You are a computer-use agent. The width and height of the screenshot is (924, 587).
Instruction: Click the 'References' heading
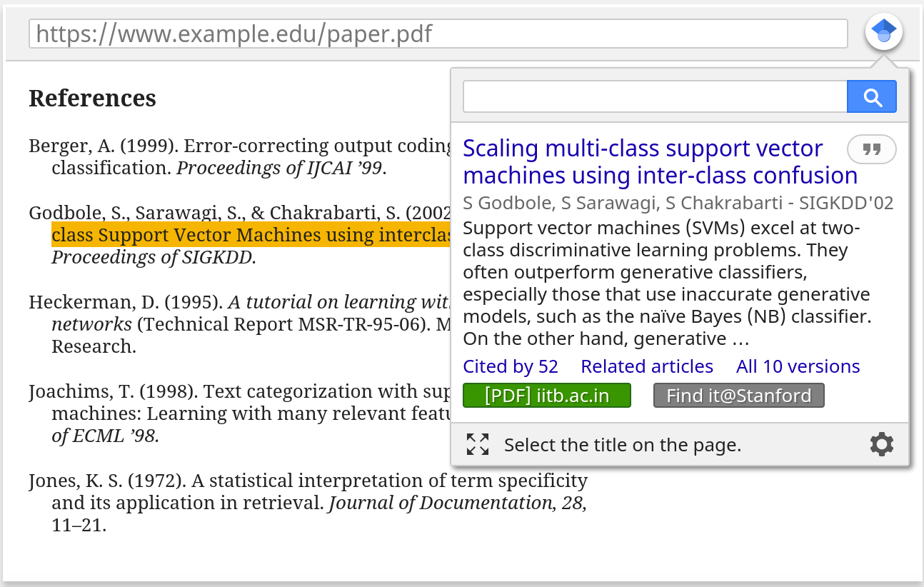[92, 98]
